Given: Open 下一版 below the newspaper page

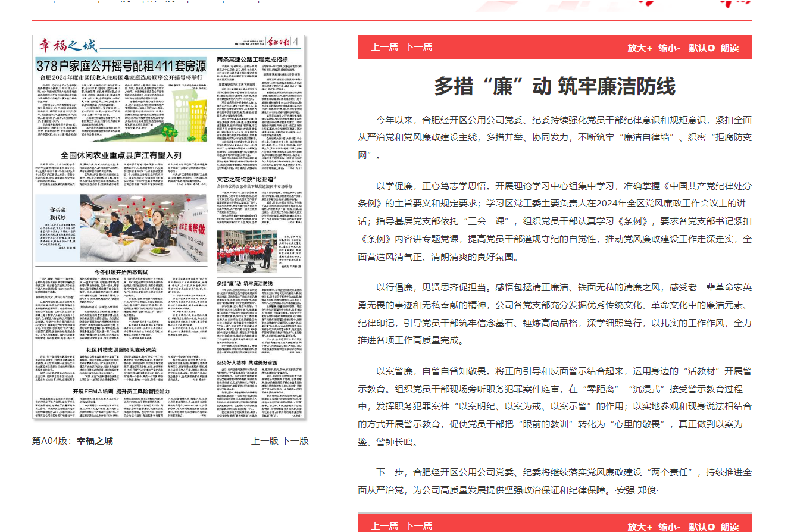Looking at the screenshot, I should click(x=295, y=441).
